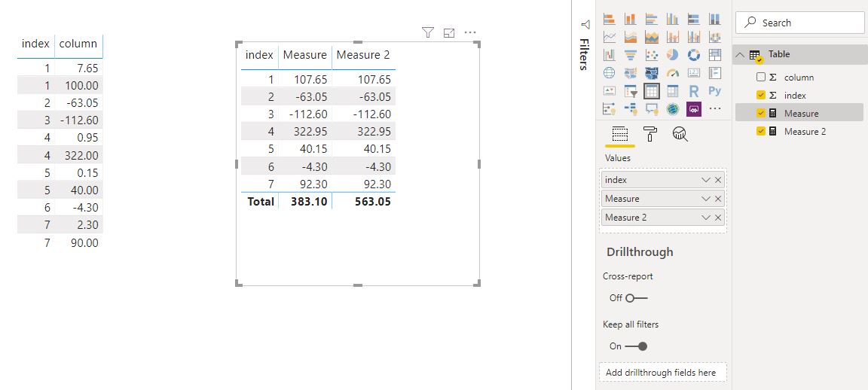Select the Map globe visual
Viewport: 868px width, 390px height.
coord(609,72)
